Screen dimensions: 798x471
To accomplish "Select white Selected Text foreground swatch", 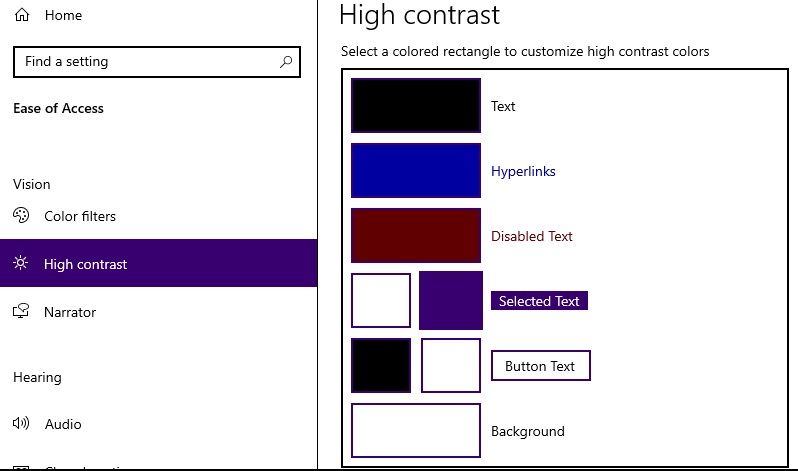I will coord(381,300).
